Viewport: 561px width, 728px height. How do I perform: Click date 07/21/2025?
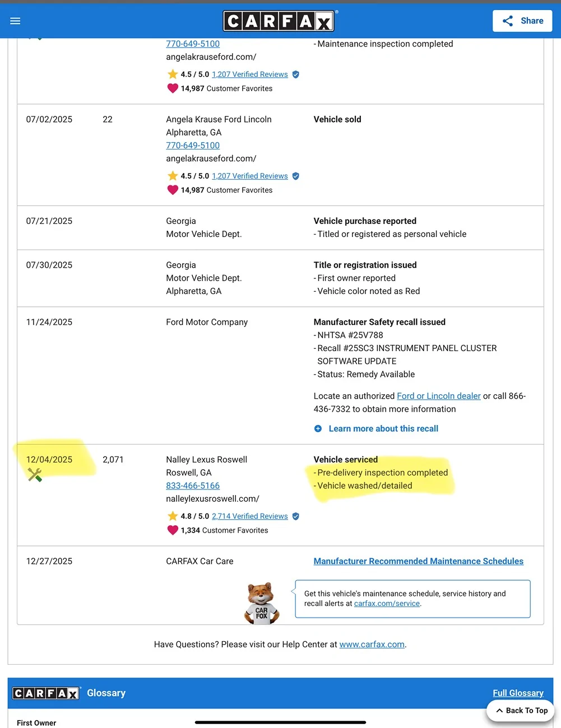click(x=49, y=221)
